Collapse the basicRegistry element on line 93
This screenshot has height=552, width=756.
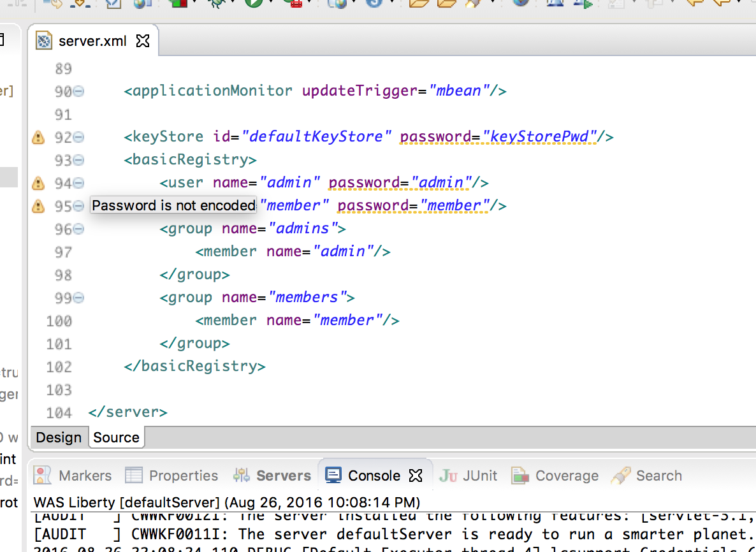[78, 159]
